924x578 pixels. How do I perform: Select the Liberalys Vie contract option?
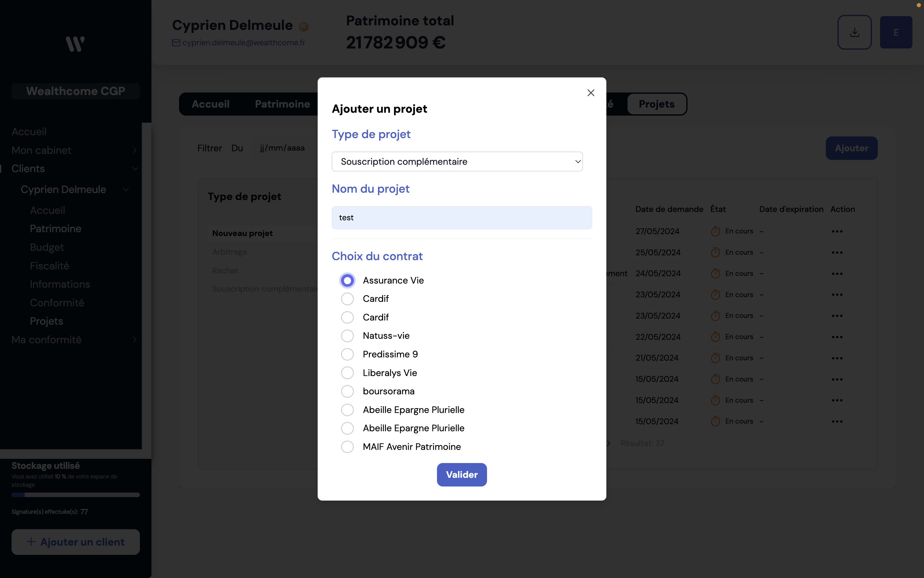pyautogui.click(x=347, y=373)
